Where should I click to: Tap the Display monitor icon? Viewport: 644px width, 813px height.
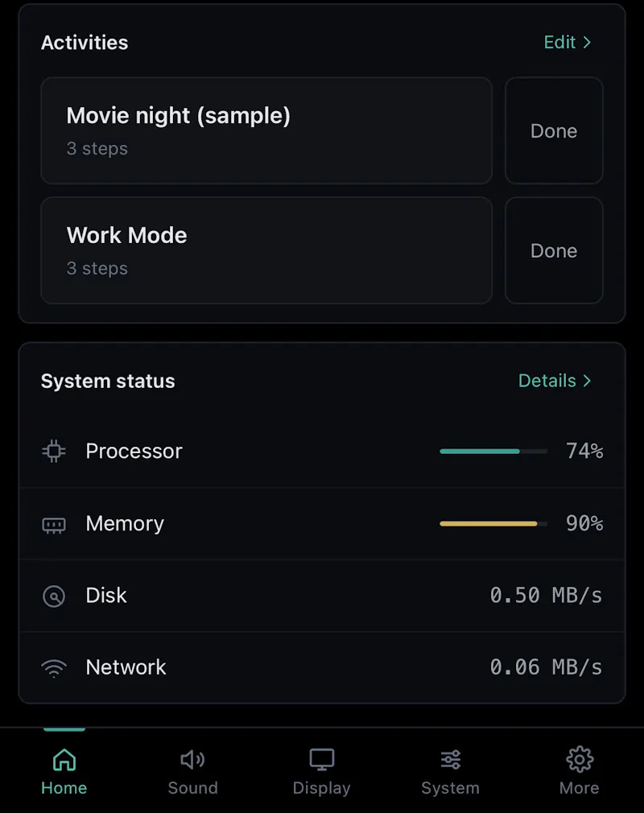(x=321, y=760)
